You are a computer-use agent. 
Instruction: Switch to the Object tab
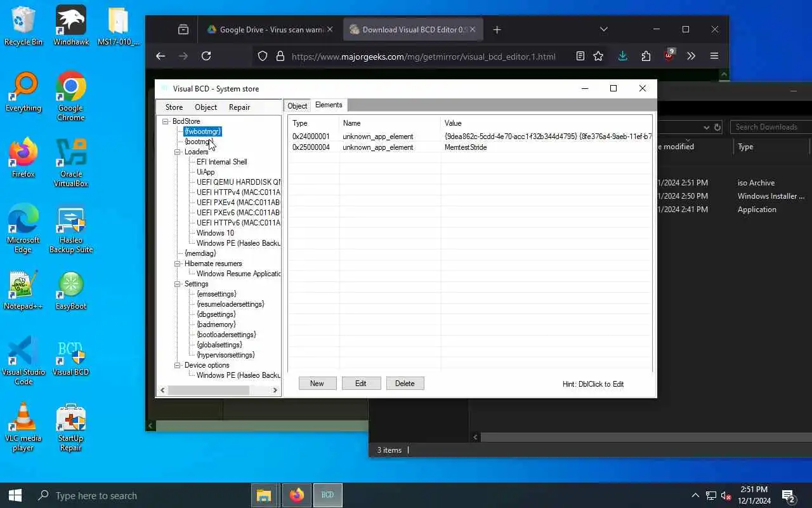coord(297,106)
